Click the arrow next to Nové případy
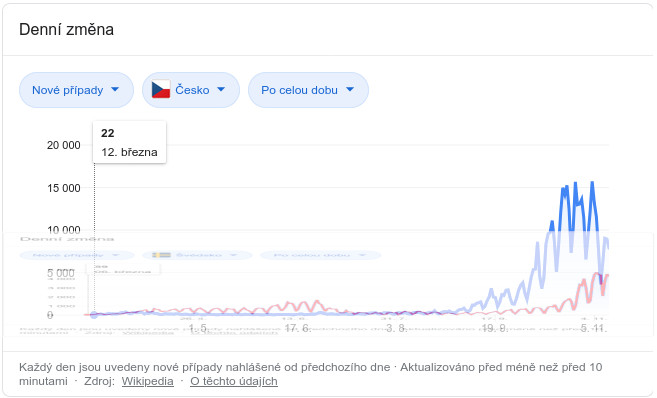Viewport: 657px width, 398px height. (115, 89)
